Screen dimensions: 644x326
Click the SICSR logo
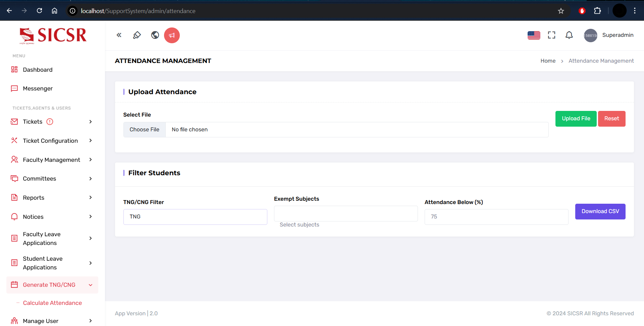(x=53, y=36)
